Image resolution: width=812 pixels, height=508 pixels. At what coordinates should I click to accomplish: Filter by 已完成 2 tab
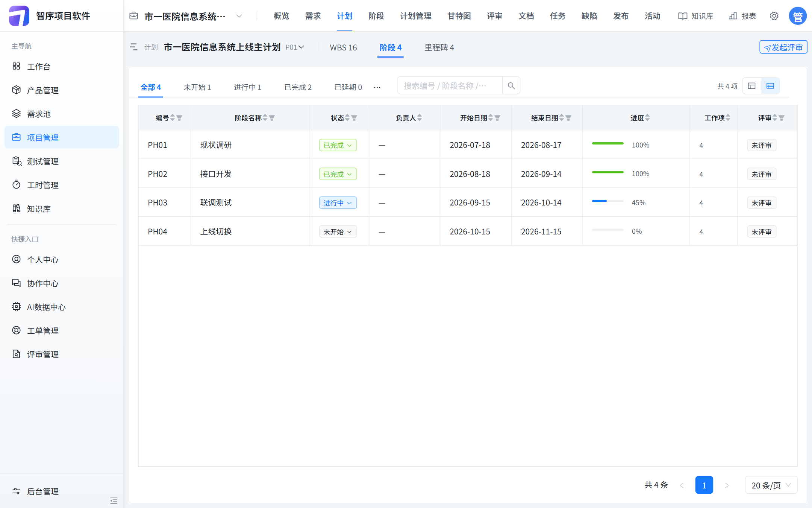[x=298, y=87]
